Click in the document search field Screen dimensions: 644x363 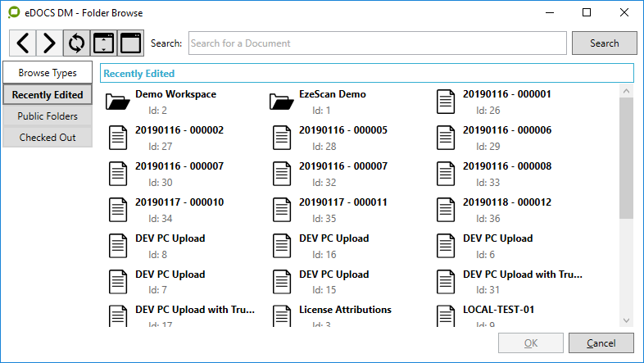tap(377, 43)
